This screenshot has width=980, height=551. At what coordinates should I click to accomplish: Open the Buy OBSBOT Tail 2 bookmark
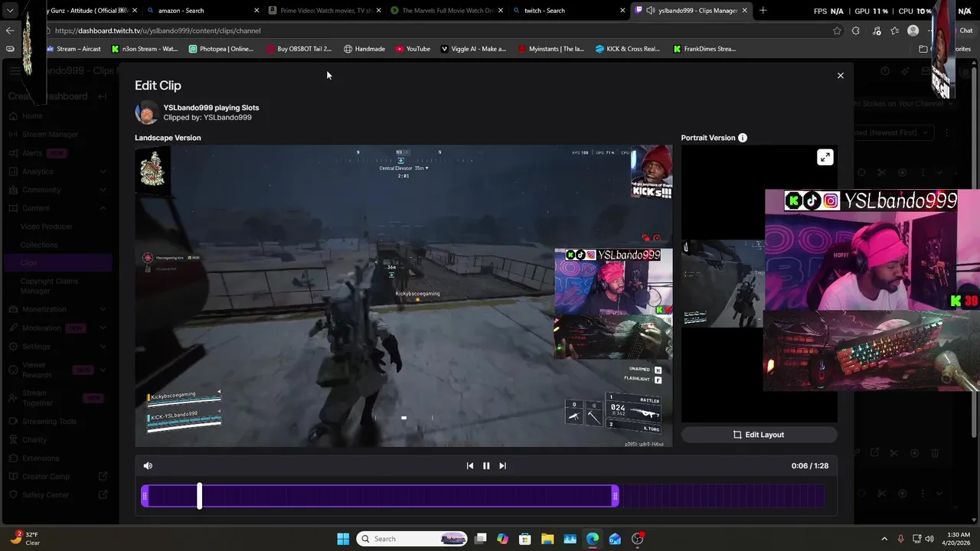coord(299,49)
